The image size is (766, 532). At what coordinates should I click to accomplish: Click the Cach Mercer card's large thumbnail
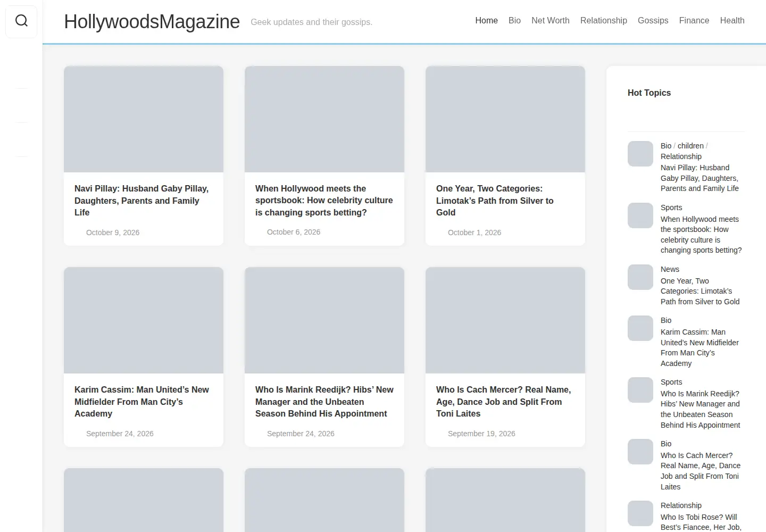click(x=505, y=320)
